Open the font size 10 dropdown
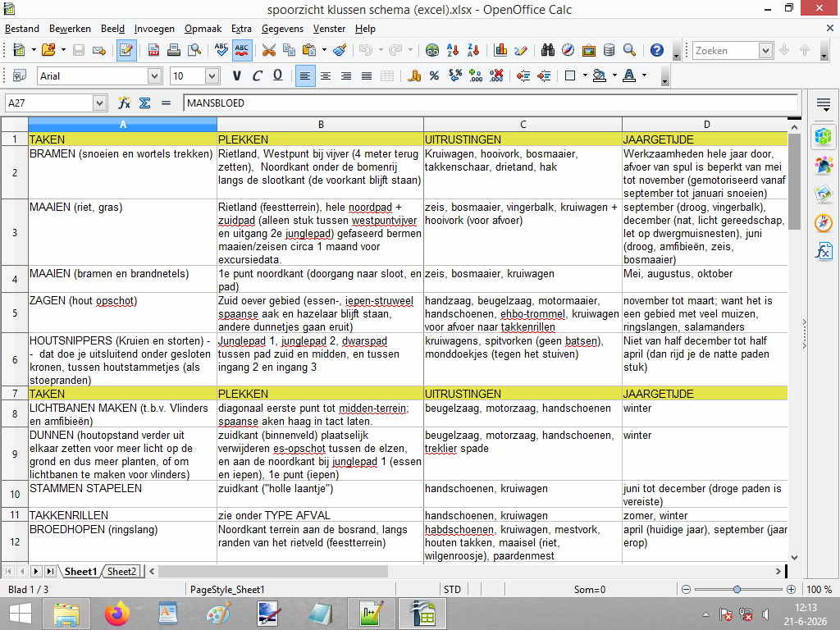 click(x=212, y=76)
